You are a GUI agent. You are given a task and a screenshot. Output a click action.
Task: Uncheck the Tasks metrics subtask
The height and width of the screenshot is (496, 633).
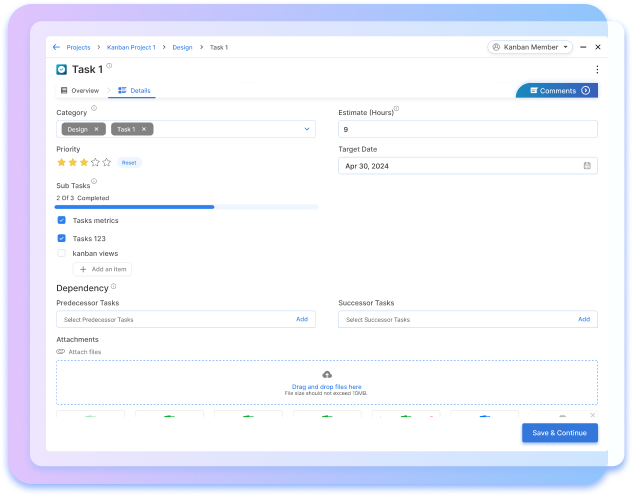(x=62, y=220)
